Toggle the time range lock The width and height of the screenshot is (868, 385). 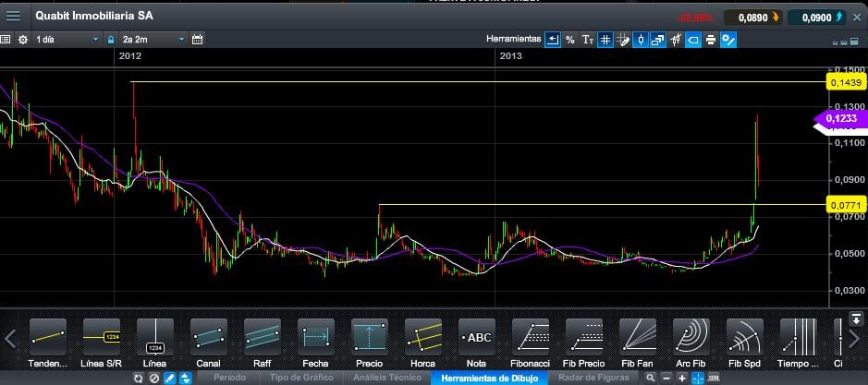click(110, 40)
